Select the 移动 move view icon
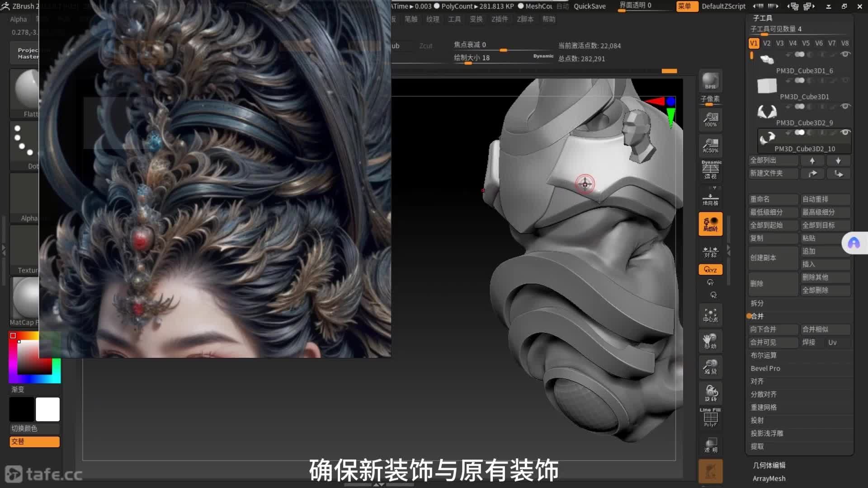Screen dimensions: 868x488 [710, 341]
